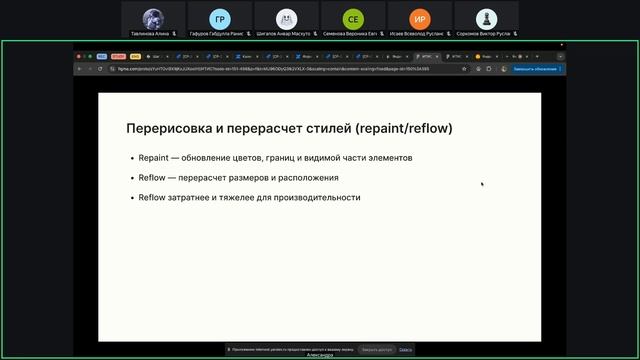The height and width of the screenshot is (360, 640).
Task: Click the ГР participant avatar
Action: (220, 19)
